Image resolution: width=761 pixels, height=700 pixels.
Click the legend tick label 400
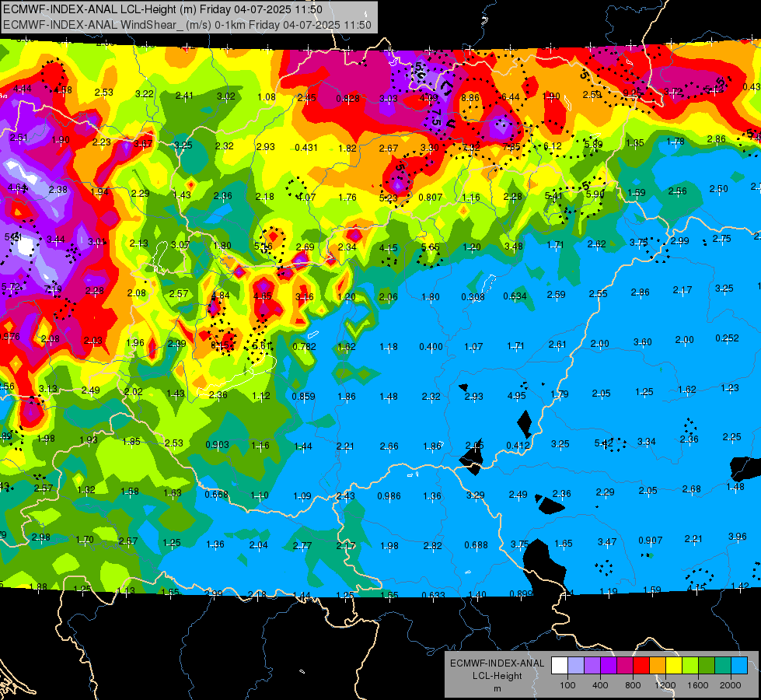point(600,685)
